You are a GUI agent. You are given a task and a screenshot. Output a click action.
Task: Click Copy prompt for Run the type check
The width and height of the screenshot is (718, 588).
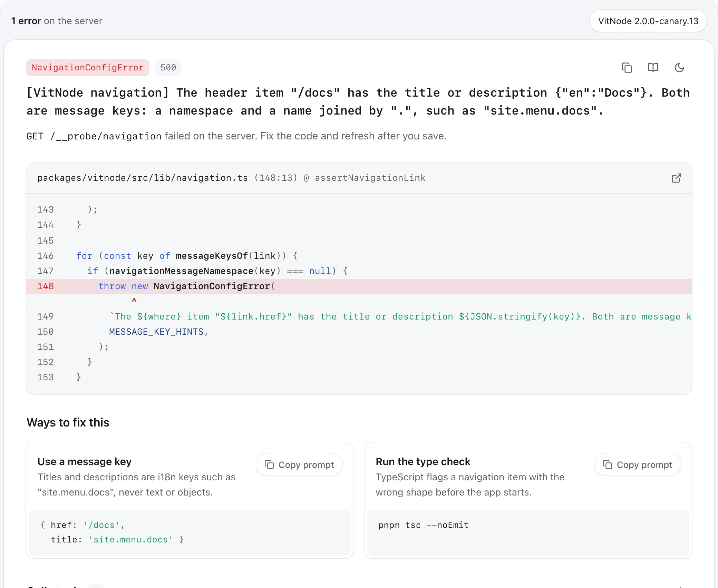pos(638,464)
